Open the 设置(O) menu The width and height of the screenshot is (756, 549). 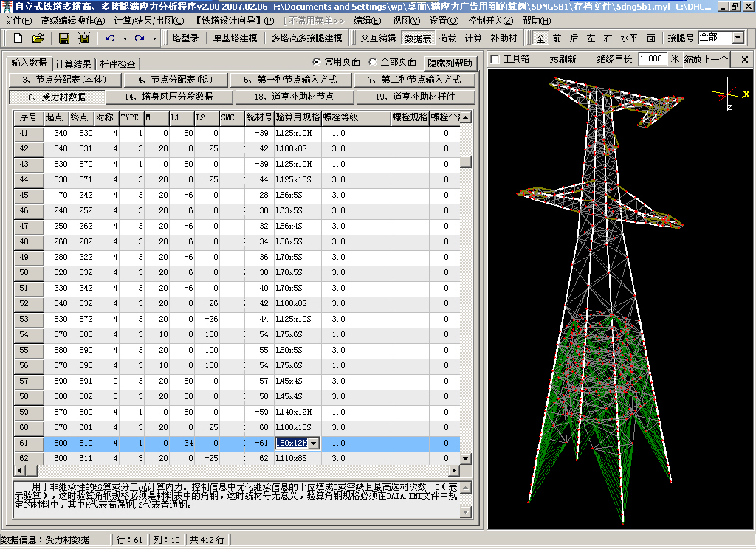coord(444,21)
